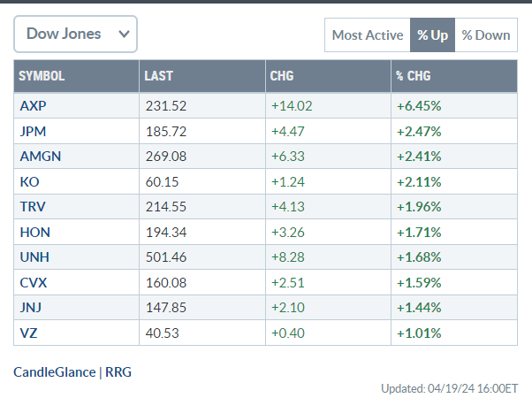Sort by the % CHG column header
This screenshot has width=532, height=398.
click(412, 76)
